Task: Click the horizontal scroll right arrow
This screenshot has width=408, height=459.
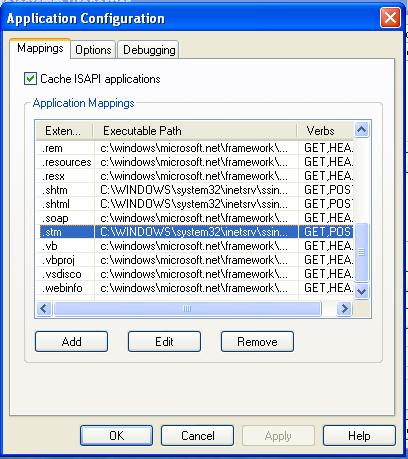Action: pyautogui.click(x=345, y=309)
